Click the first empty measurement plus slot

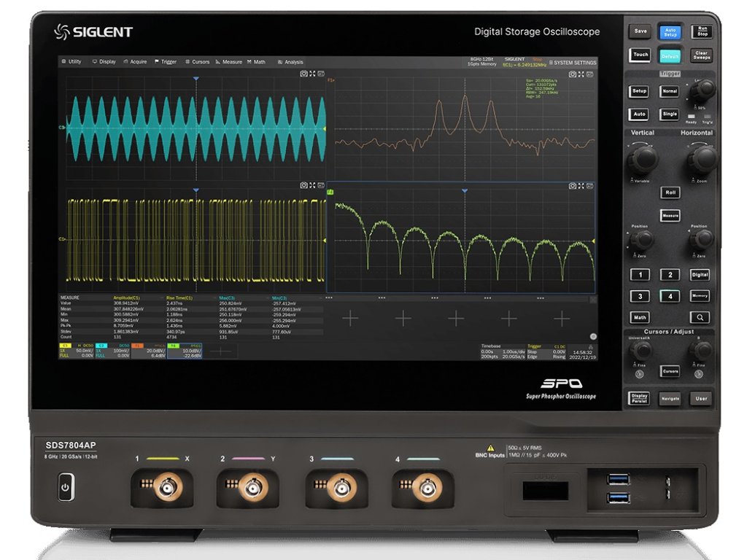[351, 319]
